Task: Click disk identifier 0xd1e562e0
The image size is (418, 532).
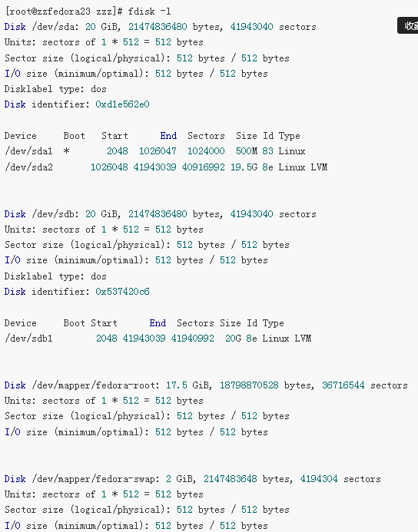Action: pyautogui.click(x=122, y=104)
